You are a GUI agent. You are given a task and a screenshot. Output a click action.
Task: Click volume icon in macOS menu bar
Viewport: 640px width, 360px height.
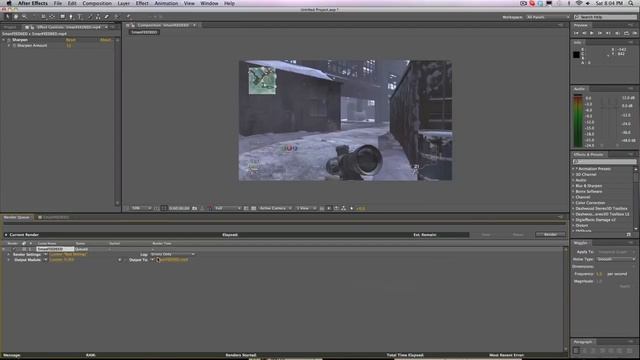(x=588, y=3)
